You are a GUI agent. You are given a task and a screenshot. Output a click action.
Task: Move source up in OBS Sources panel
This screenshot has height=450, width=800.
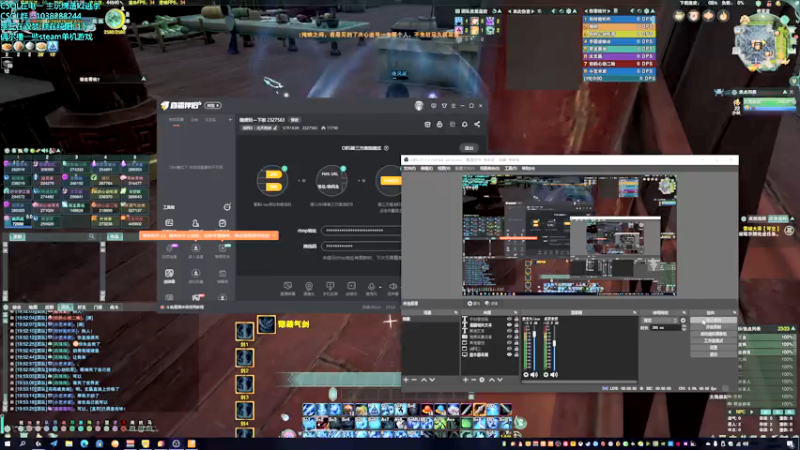[x=492, y=380]
